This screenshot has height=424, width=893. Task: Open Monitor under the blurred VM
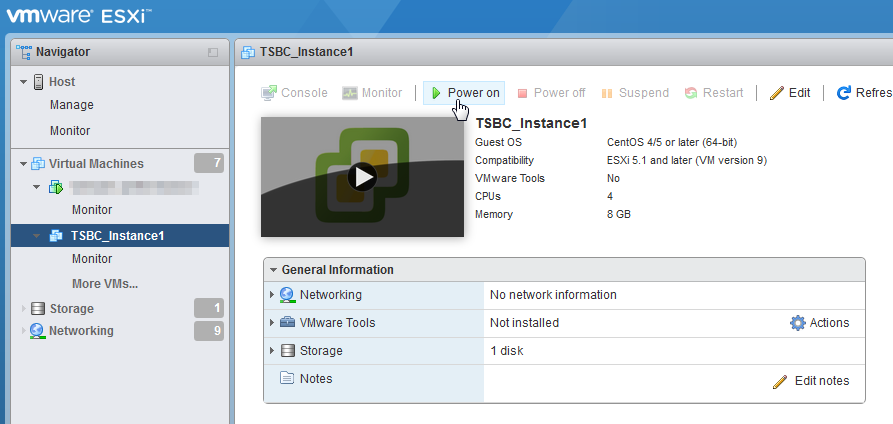(x=92, y=210)
